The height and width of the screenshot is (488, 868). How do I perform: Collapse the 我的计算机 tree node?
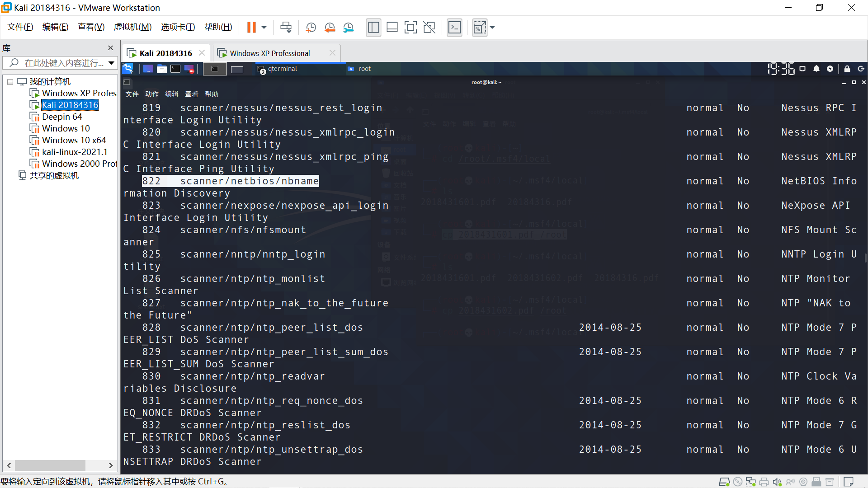click(10, 82)
